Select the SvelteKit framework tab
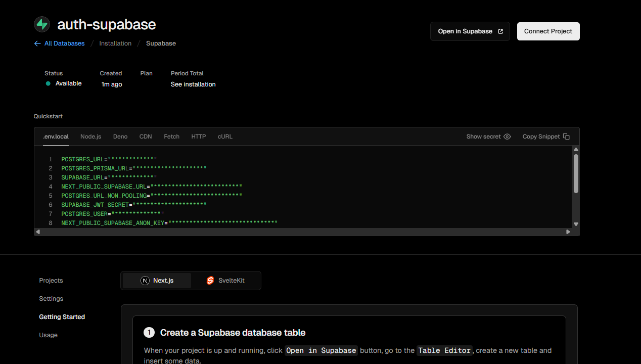 (x=225, y=281)
